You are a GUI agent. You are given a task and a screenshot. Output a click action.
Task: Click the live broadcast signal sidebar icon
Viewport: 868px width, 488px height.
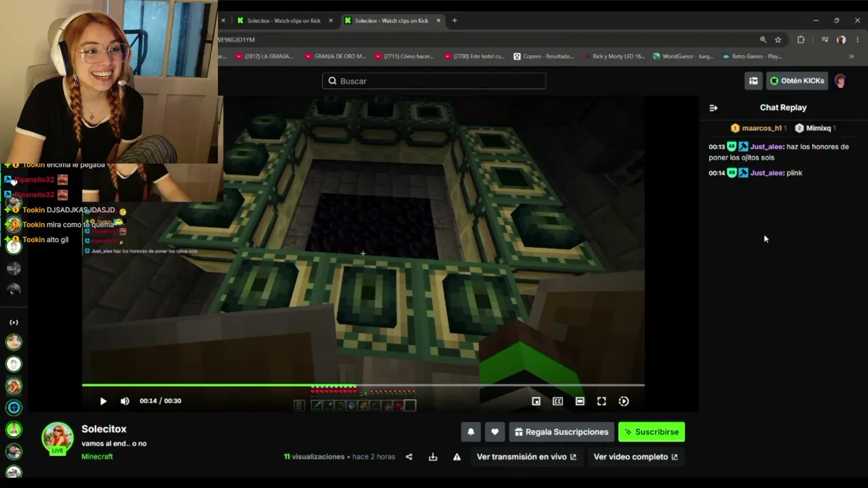[x=14, y=323]
